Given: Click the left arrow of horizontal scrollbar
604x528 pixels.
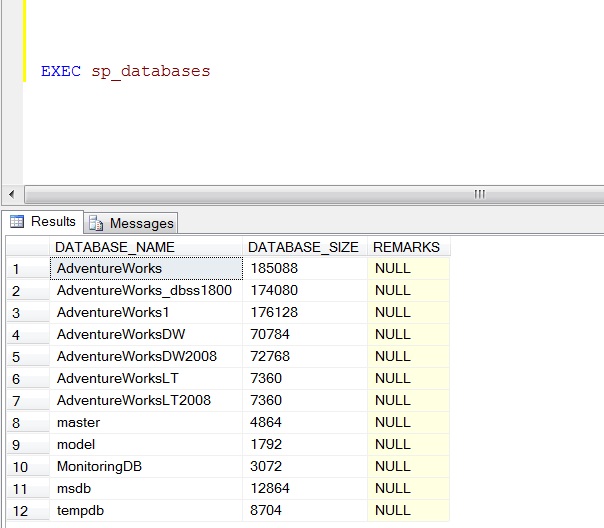Looking at the screenshot, I should click(12, 194).
